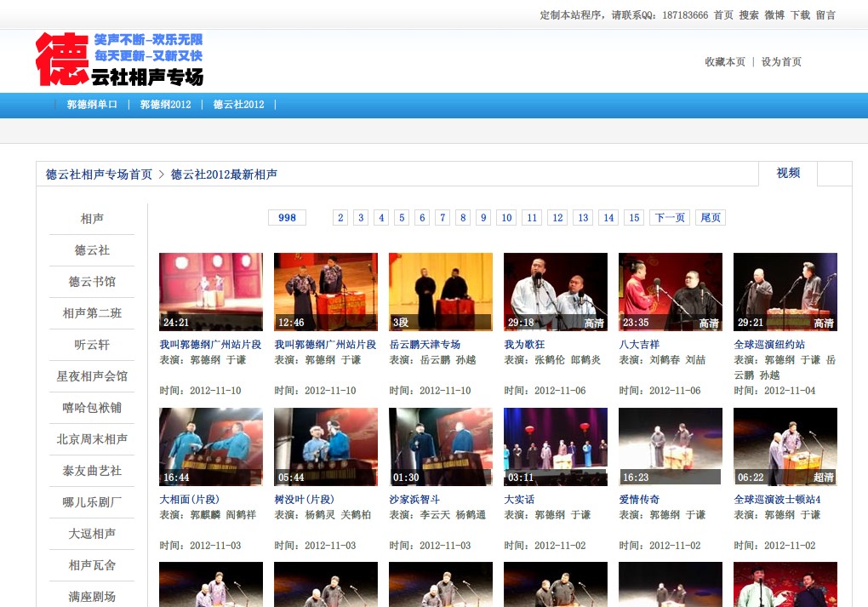Click the 岳云鹏天津专场 title link
Viewport: 868px width, 607px height.
click(425, 345)
